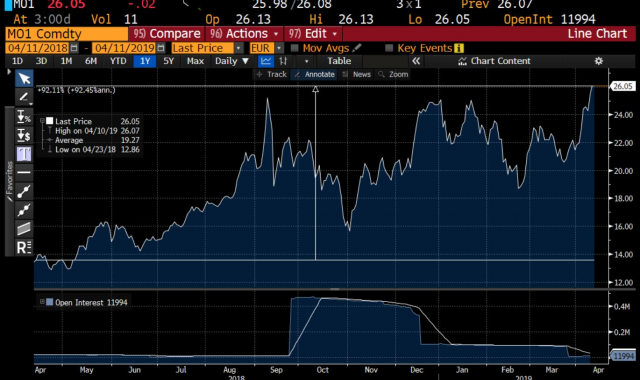640x380 pixels.
Task: Open the Last Price field dropdown
Action: (x=239, y=48)
